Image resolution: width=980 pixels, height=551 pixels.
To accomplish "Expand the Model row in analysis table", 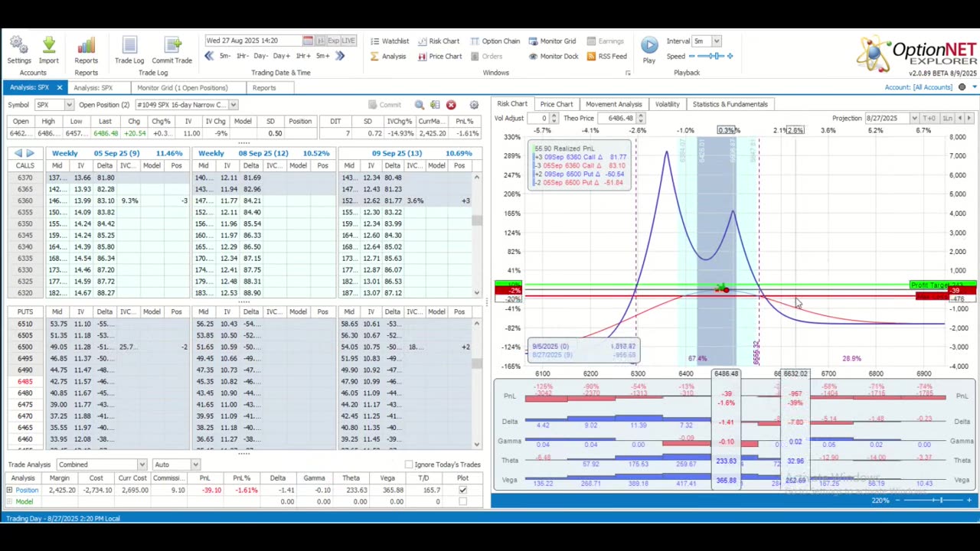I will (x=9, y=502).
